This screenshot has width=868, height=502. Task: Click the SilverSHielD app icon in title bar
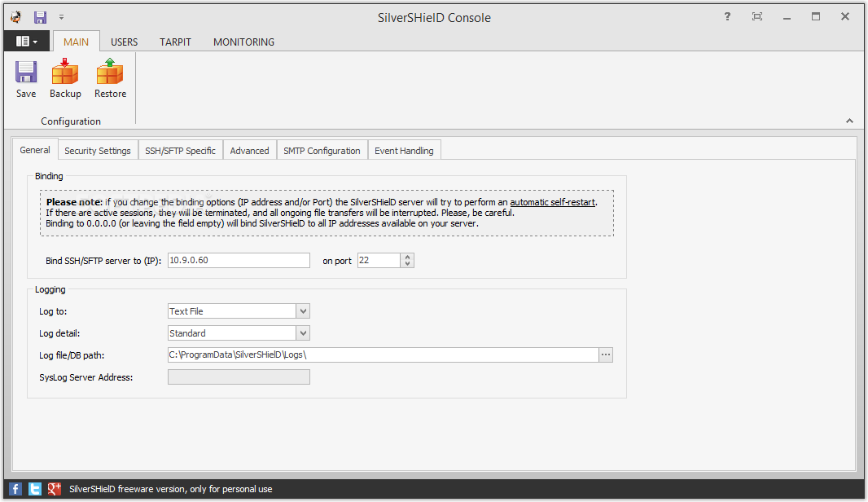point(16,17)
